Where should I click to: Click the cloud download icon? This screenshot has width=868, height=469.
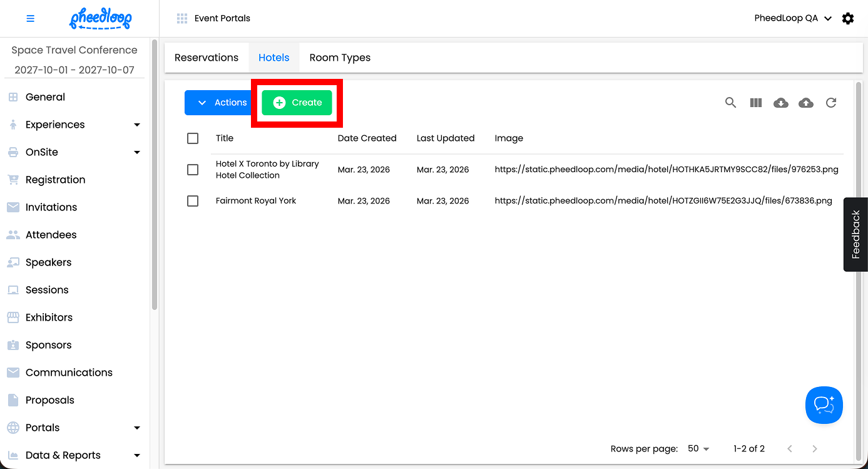click(781, 103)
